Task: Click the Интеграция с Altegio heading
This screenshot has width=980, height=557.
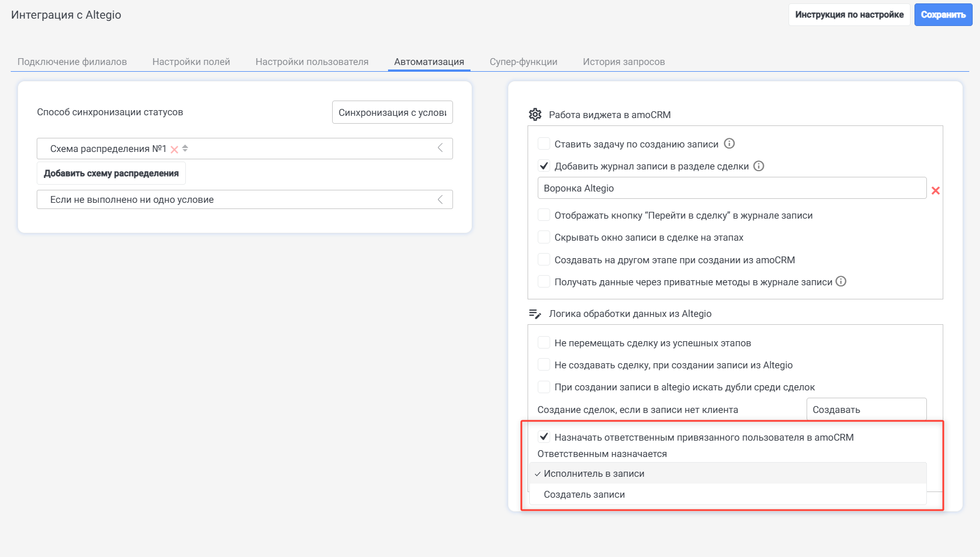Action: tap(66, 15)
